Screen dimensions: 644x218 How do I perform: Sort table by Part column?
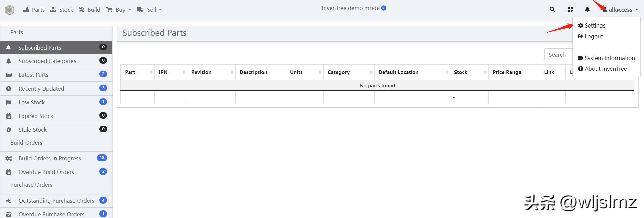(x=130, y=72)
